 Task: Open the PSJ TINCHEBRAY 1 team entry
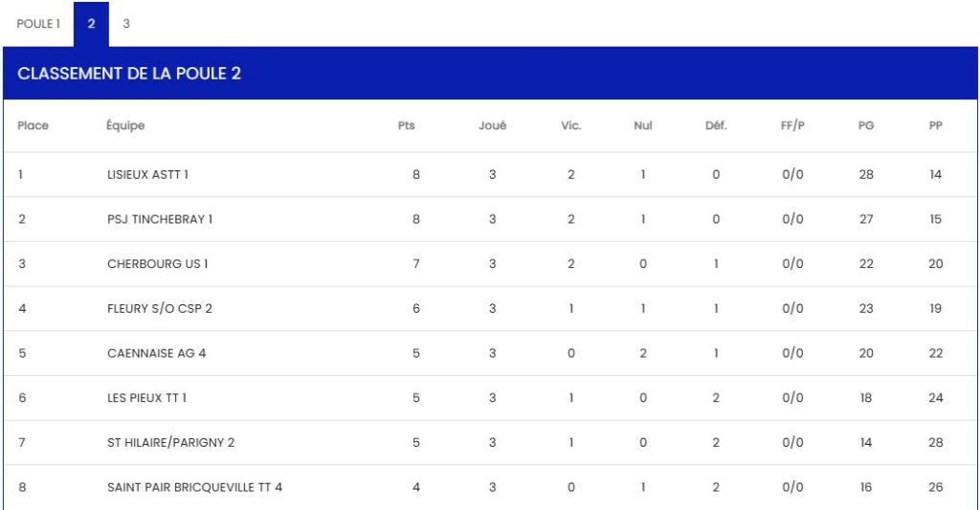click(x=159, y=219)
